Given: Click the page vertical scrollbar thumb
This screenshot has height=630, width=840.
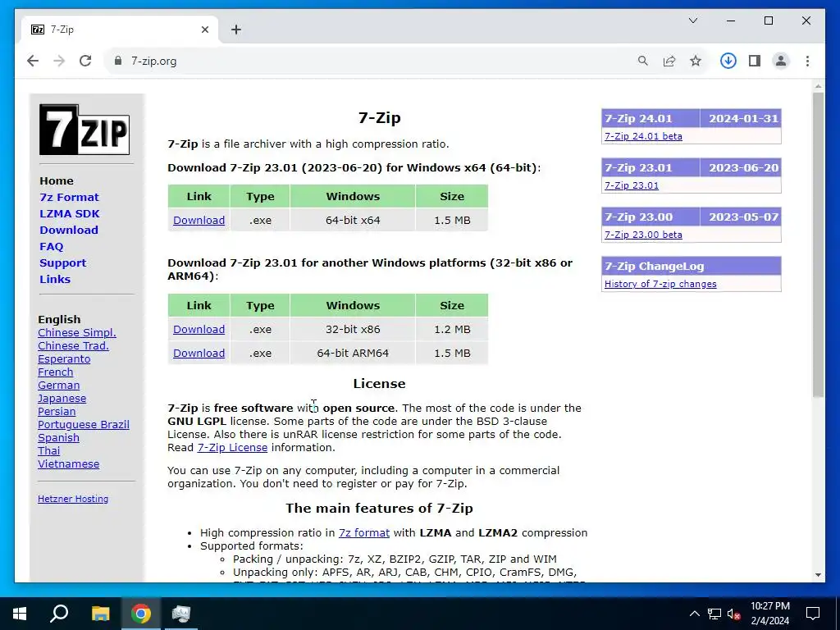Looking at the screenshot, I should click(x=818, y=244).
